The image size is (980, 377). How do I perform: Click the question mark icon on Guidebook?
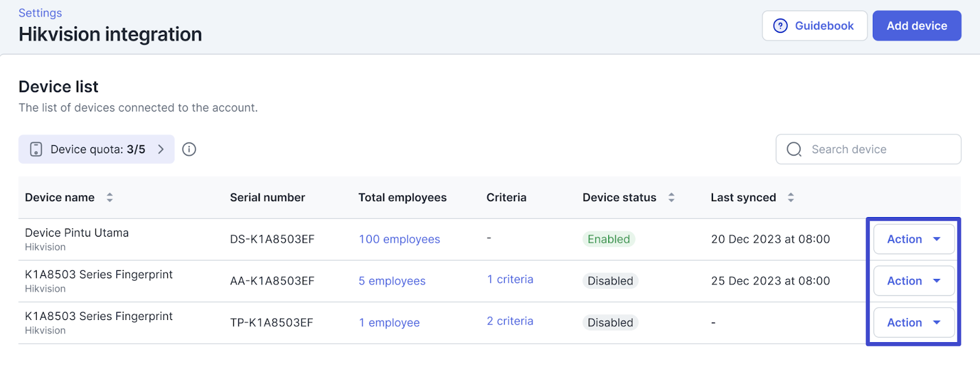click(780, 26)
